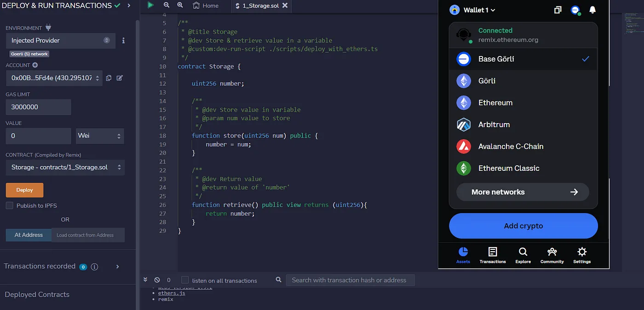Open the wallet Assets tab
Image resolution: width=644 pixels, height=310 pixels.
(x=463, y=255)
